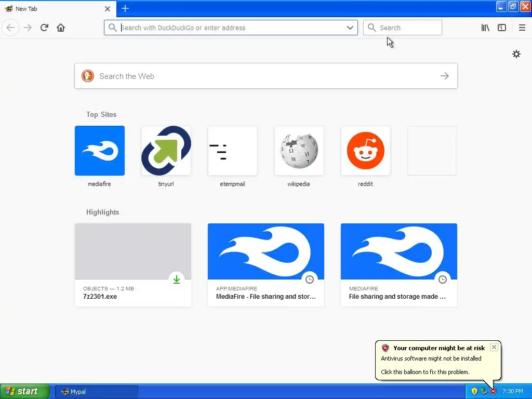This screenshot has height=399, width=532.
Task: Click 'Your computer might be at risk' balloon title
Action: [x=439, y=348]
